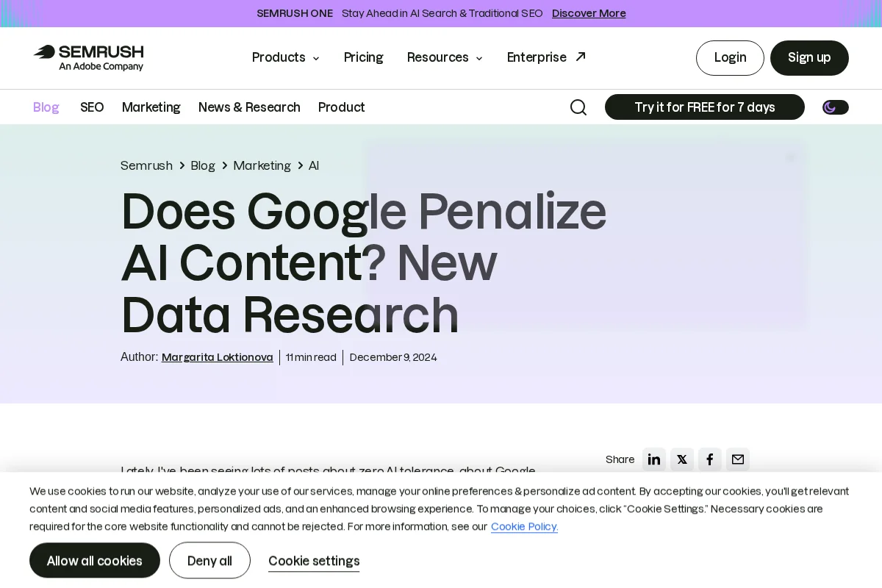Image resolution: width=882 pixels, height=588 pixels.
Task: Start the FREE 7 days trial
Action: coord(705,107)
